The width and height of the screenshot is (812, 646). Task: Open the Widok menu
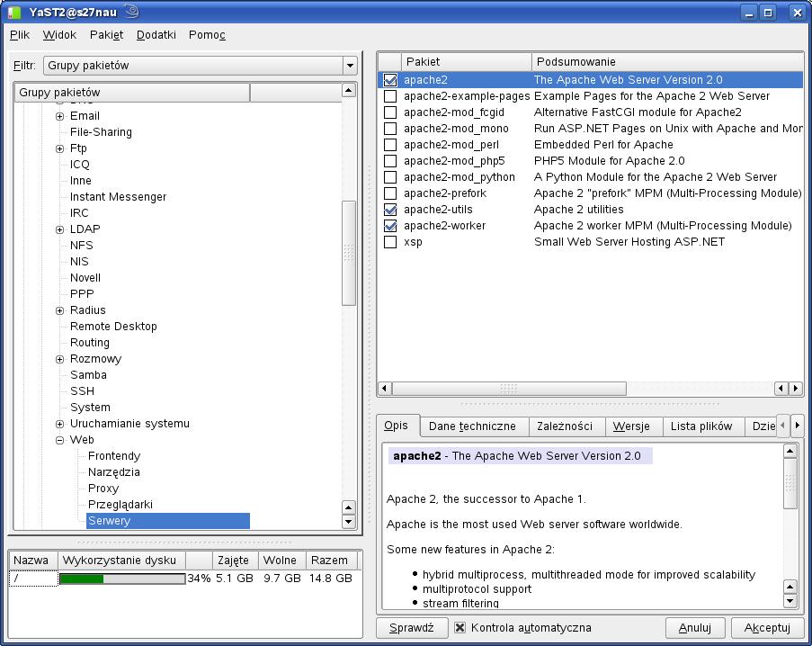point(59,35)
